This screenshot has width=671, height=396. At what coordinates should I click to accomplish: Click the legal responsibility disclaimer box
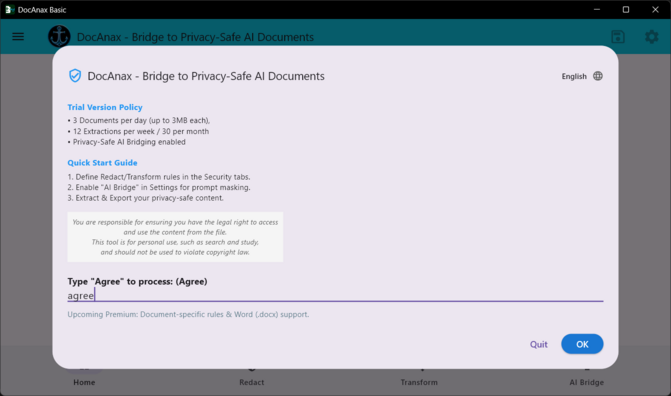[x=175, y=237]
